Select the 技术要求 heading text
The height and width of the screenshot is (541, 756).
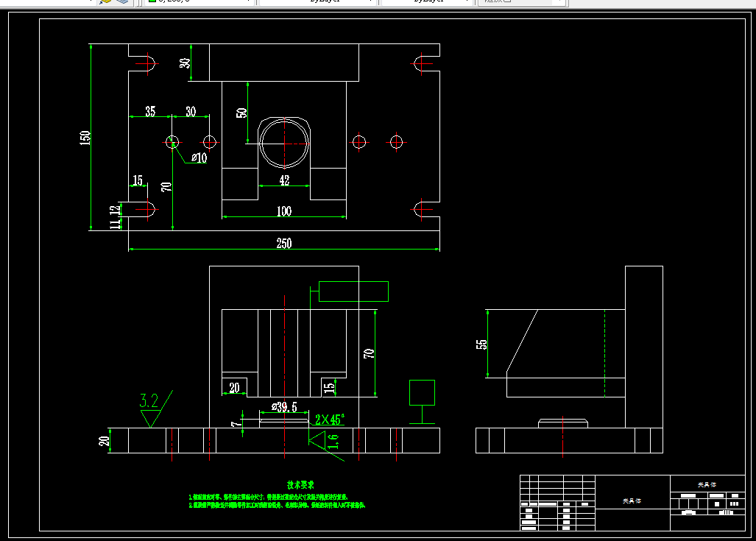coord(300,484)
